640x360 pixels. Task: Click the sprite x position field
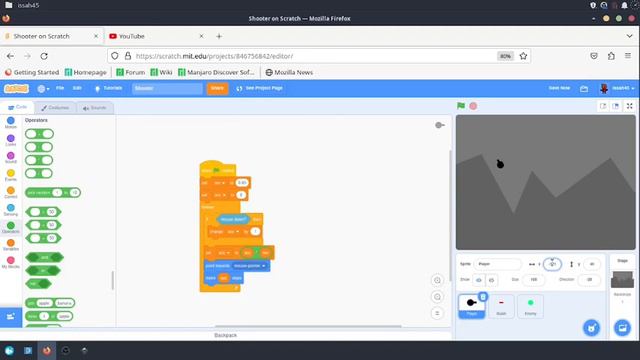552,264
